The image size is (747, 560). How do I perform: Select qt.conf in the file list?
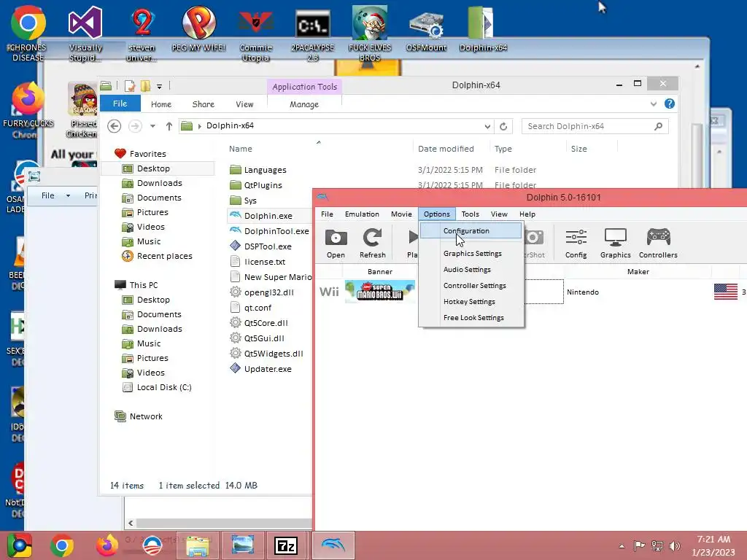tap(258, 308)
